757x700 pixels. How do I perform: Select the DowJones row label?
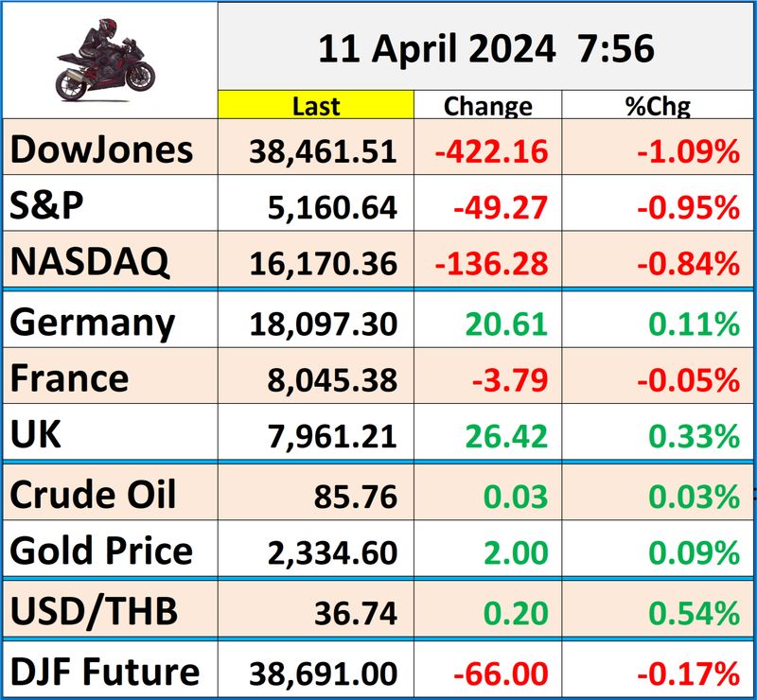(101, 150)
